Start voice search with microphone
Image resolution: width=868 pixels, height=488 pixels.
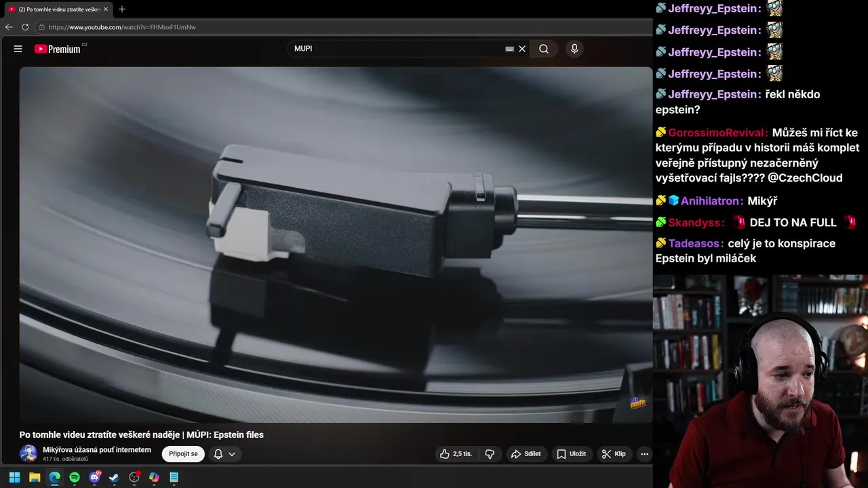tap(574, 49)
